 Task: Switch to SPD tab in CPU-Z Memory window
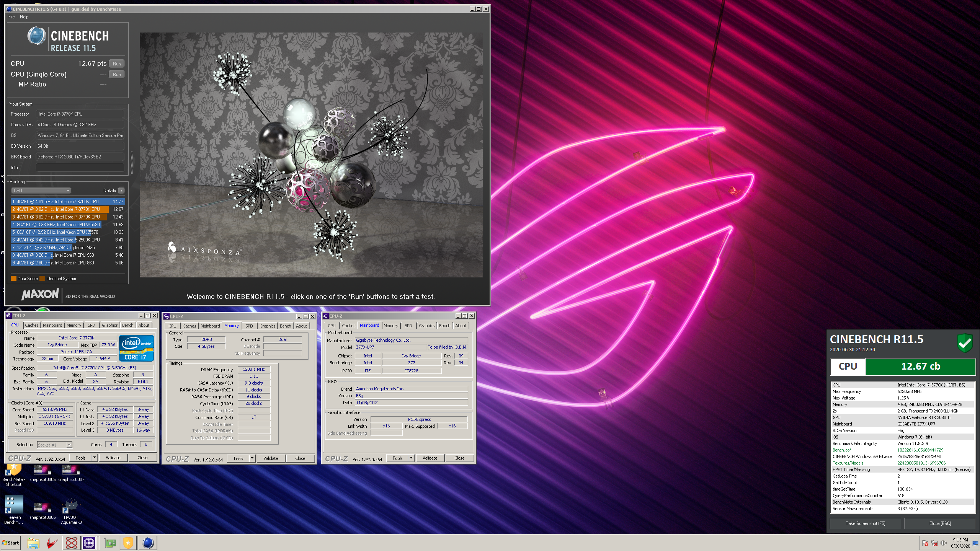(249, 326)
